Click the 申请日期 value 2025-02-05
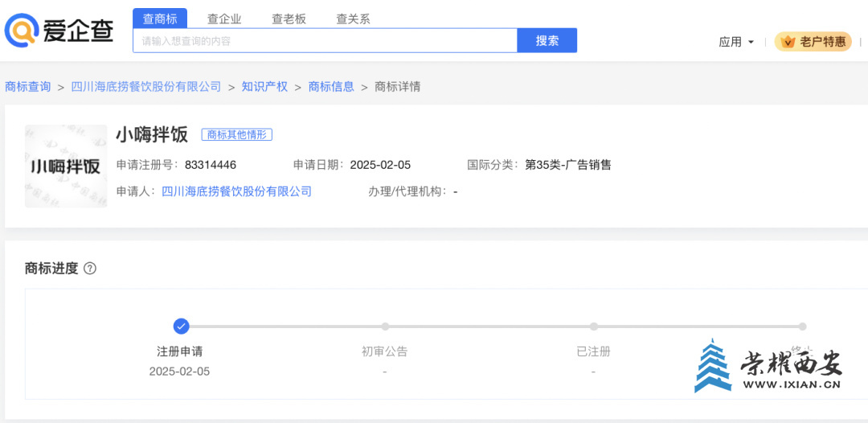Image resolution: width=868 pixels, height=423 pixels. [380, 165]
